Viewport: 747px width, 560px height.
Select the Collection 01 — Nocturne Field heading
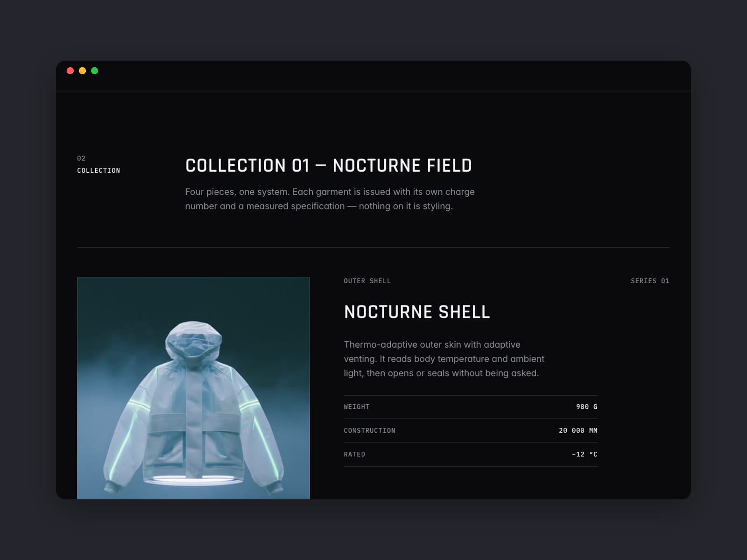tap(328, 166)
